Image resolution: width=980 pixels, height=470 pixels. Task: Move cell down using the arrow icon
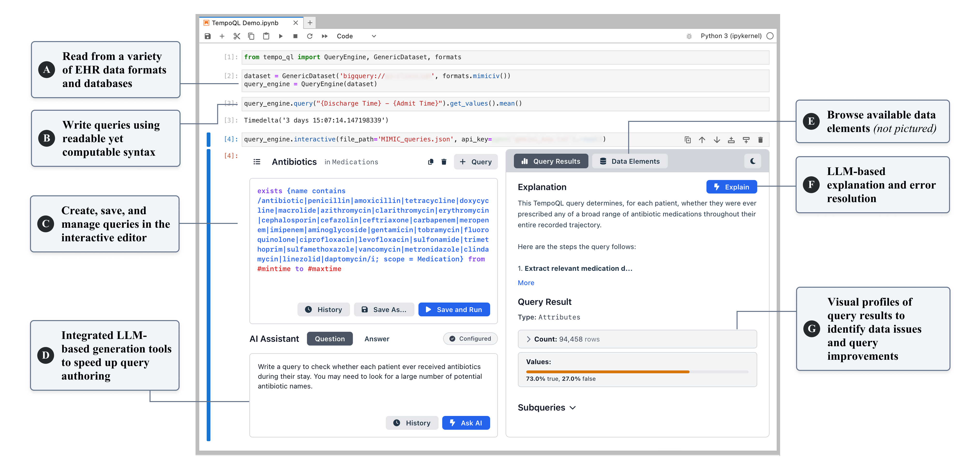[x=717, y=140]
